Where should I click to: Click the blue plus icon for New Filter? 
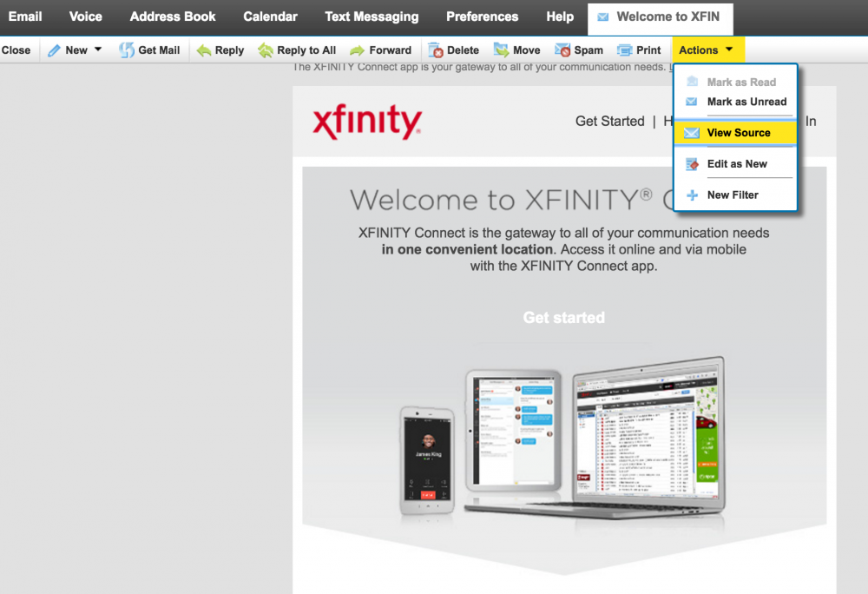(692, 195)
